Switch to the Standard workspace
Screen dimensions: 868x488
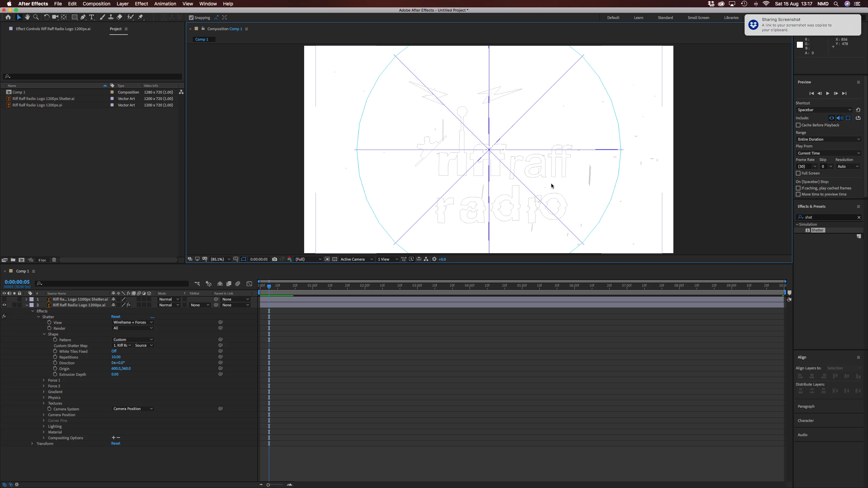coord(665,18)
